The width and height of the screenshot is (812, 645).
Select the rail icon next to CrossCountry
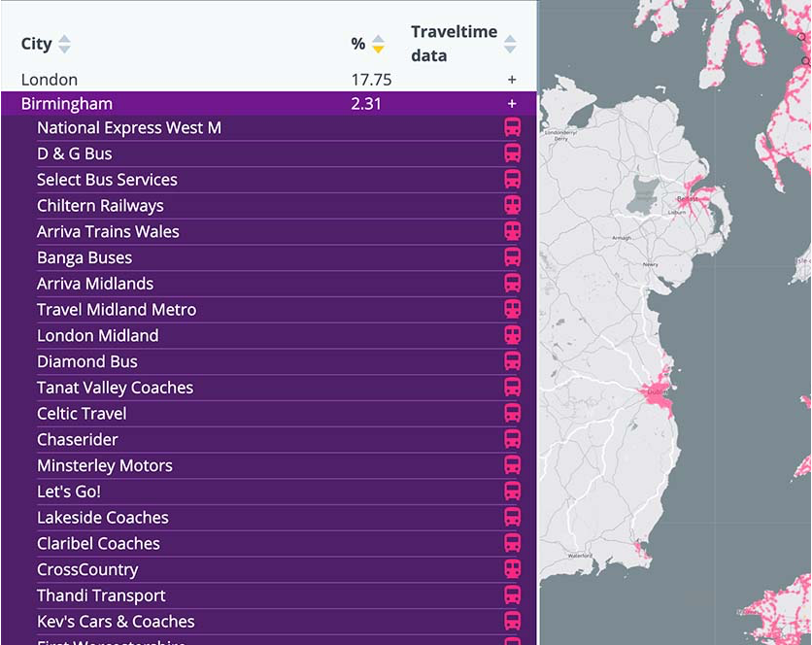point(512,569)
